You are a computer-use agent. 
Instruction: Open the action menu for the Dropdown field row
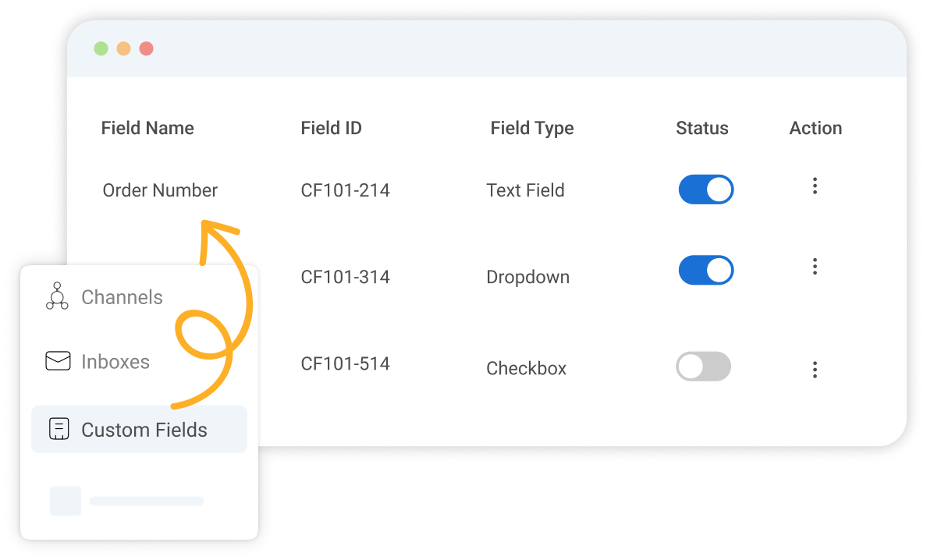tap(815, 266)
